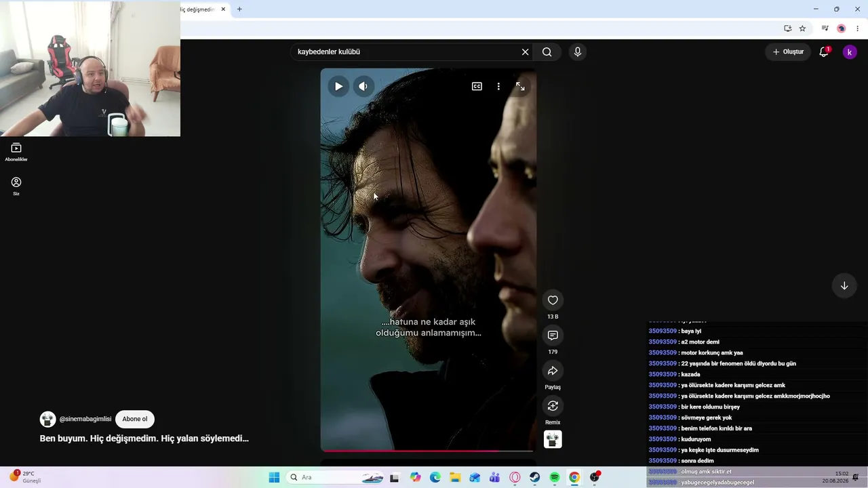
Task: Open Task View on the taskbar
Action: pyautogui.click(x=394, y=477)
